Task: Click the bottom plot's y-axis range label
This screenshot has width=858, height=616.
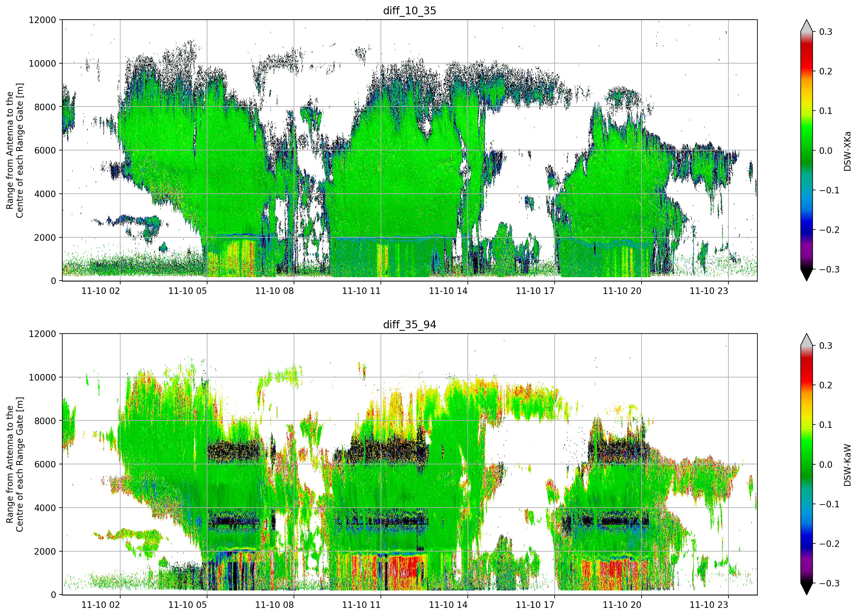Action: click(x=14, y=464)
